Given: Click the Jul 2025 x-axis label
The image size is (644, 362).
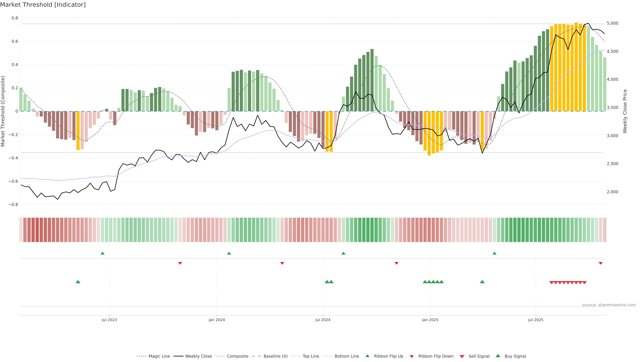Looking at the screenshot, I should 536,320.
